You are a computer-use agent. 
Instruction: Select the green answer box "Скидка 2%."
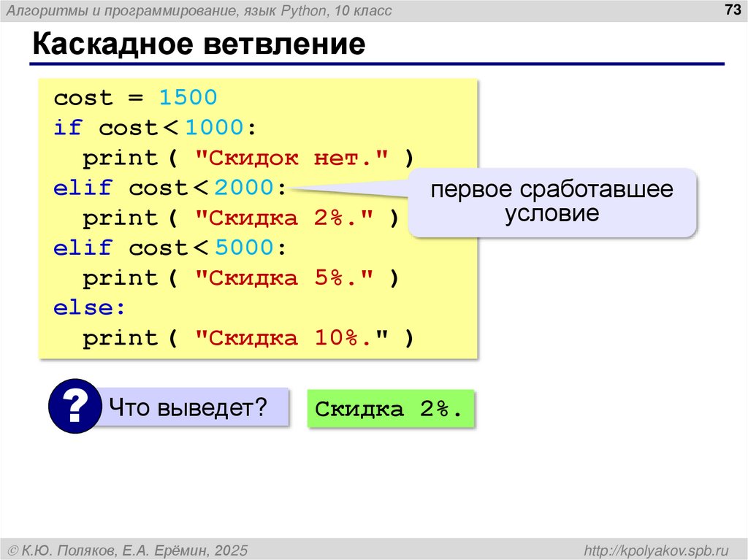(392, 409)
